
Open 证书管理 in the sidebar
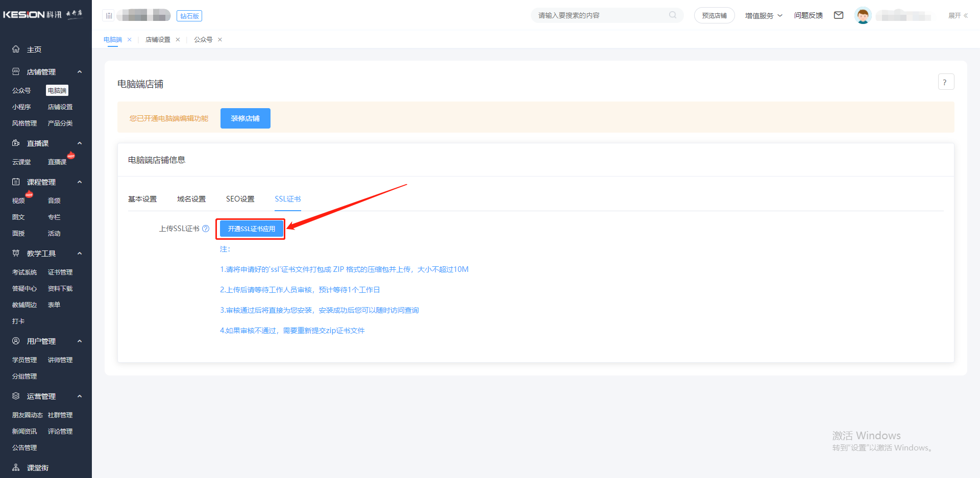coord(60,272)
